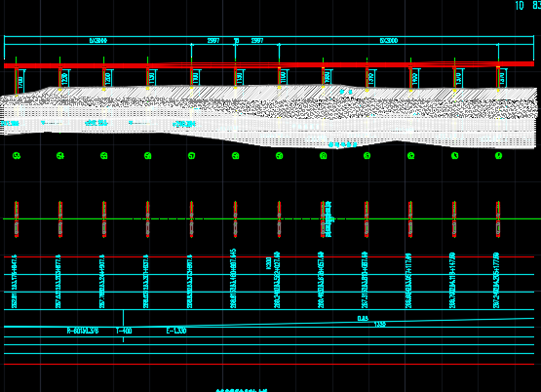Select the small 70 dimension text between the spans

point(236,41)
